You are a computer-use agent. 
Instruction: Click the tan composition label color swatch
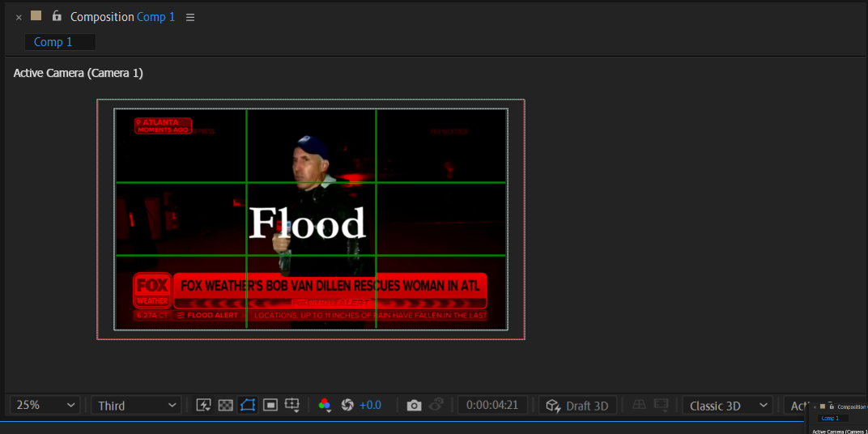(x=36, y=16)
